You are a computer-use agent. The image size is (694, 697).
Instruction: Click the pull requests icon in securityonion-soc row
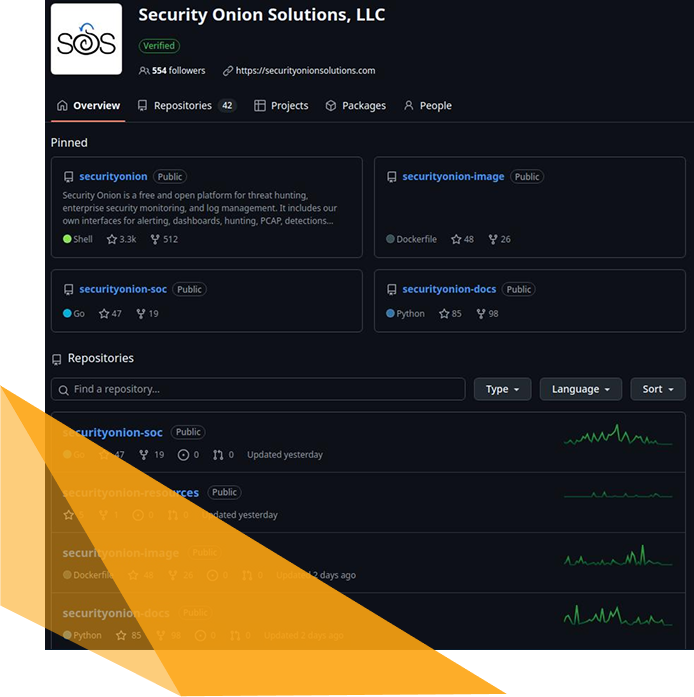tap(218, 455)
